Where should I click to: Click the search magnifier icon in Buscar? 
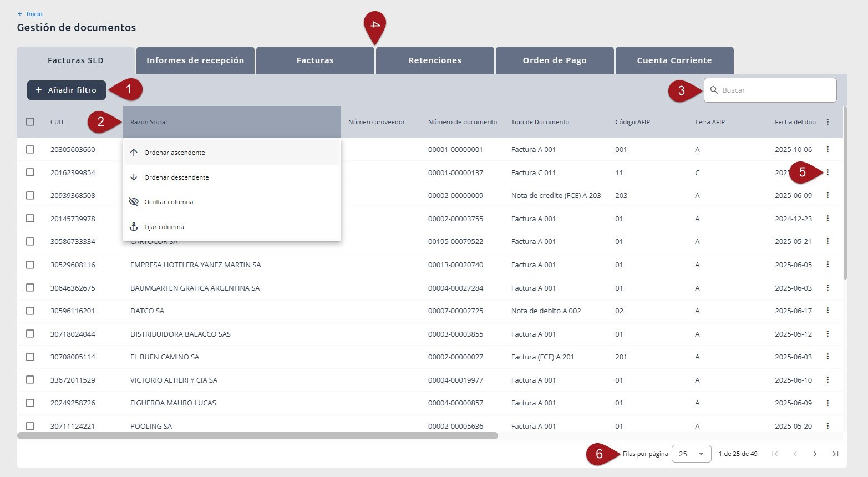coord(714,90)
